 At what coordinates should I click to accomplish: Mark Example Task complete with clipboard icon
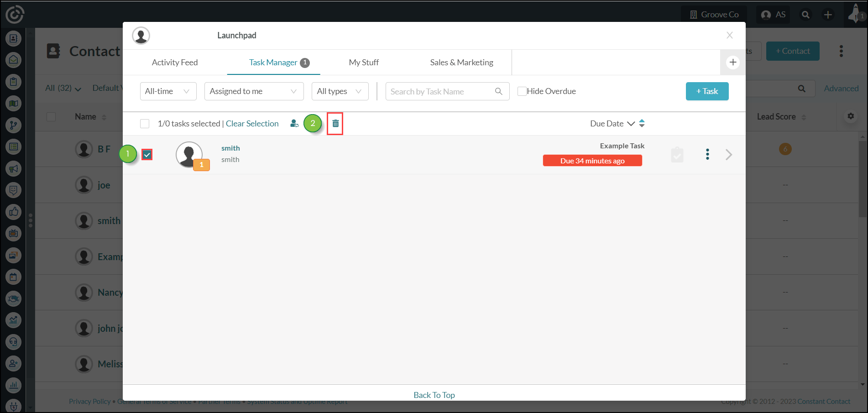[x=677, y=155]
